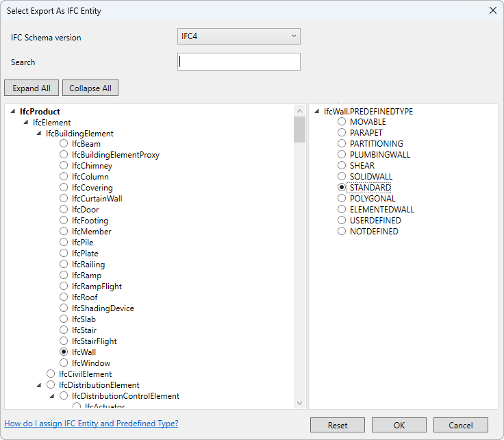This screenshot has width=504, height=440.
Task: Click the Expand All button
Action: (x=32, y=88)
